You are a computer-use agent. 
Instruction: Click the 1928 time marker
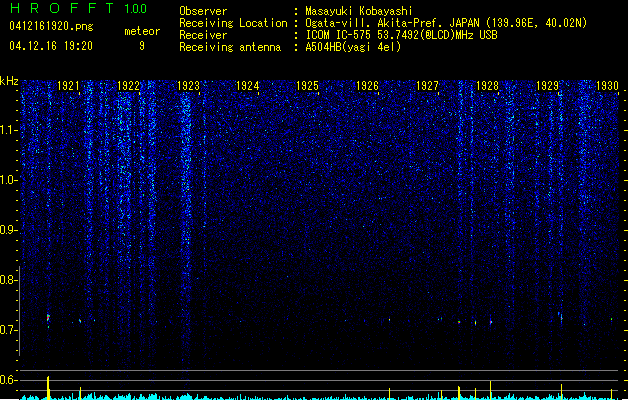tap(487, 86)
